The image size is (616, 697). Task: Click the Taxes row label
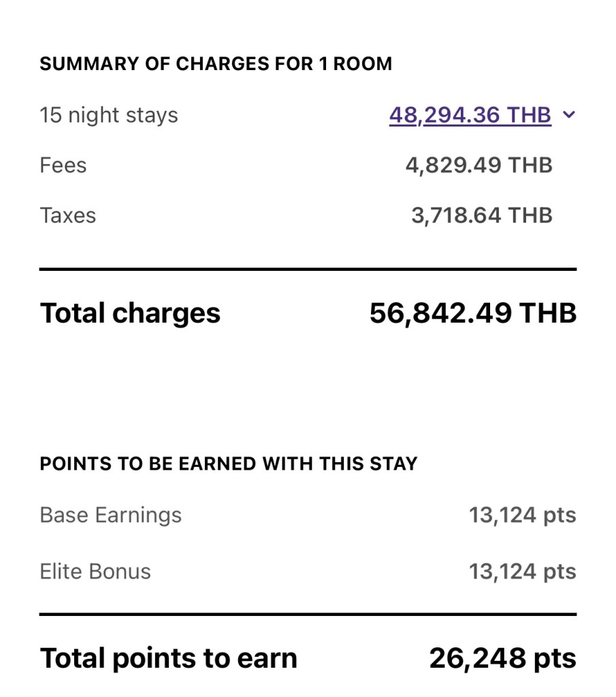coord(68,216)
